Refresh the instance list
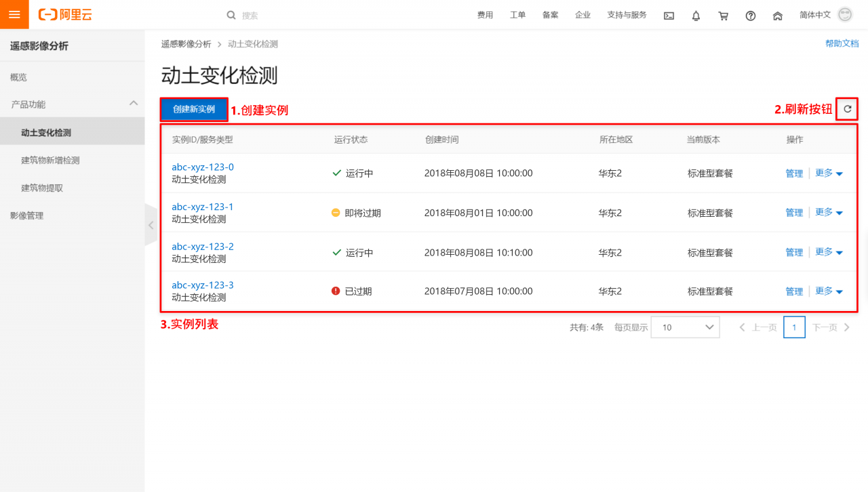Viewport: 868px width, 492px height. (x=847, y=108)
